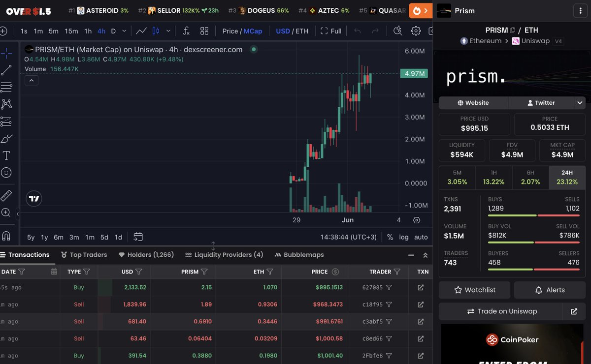Expand the timeframe interval dropdown

coord(124,31)
